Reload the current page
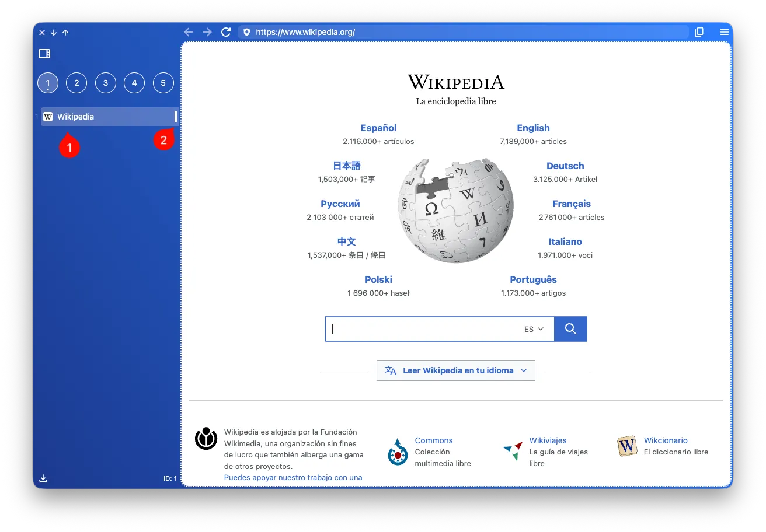Screen dimensions: 766x532 point(226,32)
